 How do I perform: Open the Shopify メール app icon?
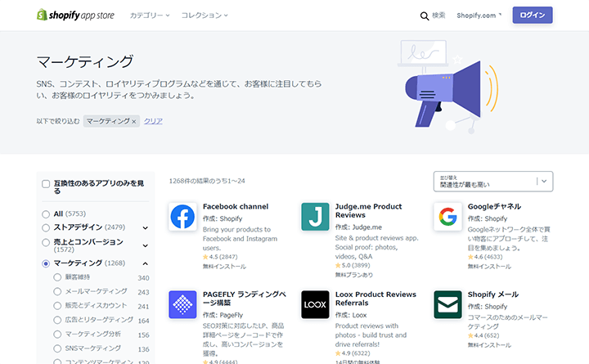point(447,304)
